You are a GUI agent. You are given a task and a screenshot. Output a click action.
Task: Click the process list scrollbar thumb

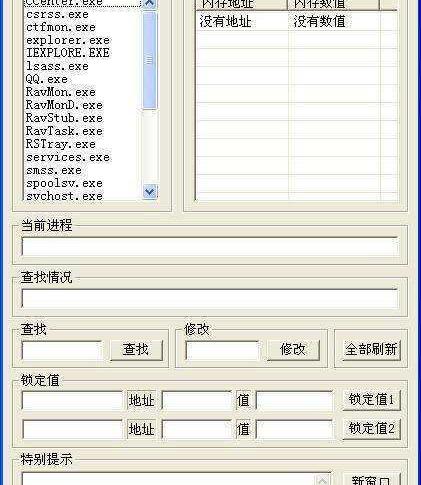click(149, 60)
